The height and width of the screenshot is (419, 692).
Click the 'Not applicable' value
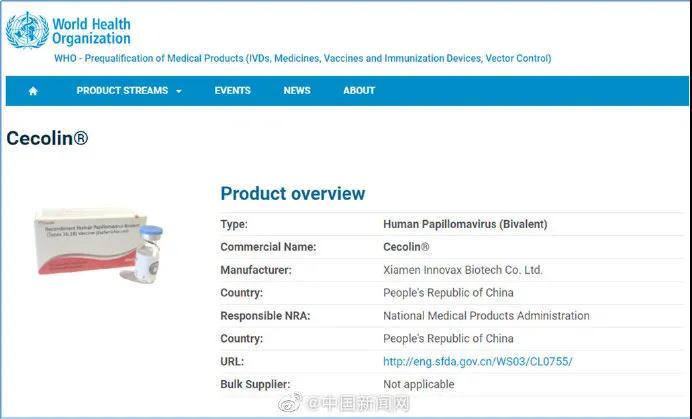(x=419, y=385)
